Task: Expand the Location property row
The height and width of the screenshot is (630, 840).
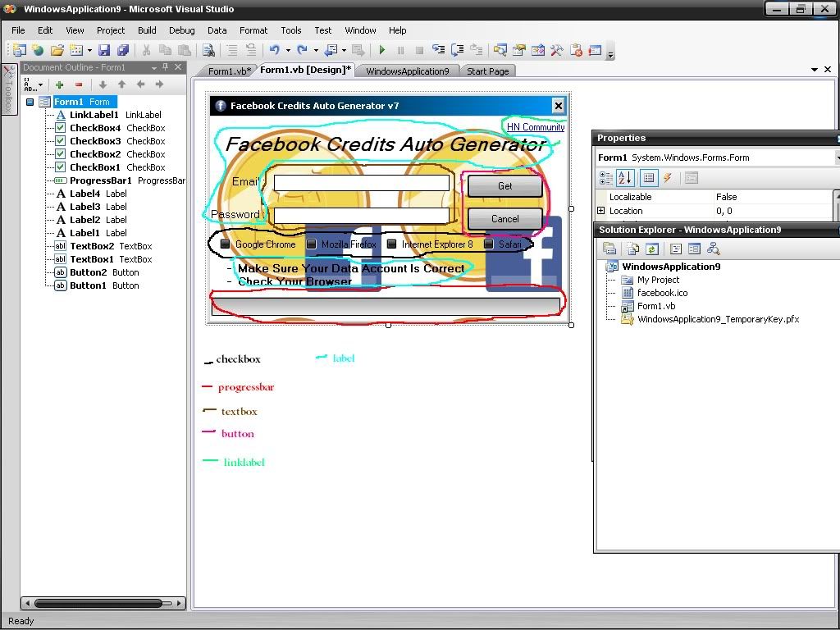Action: [601, 211]
